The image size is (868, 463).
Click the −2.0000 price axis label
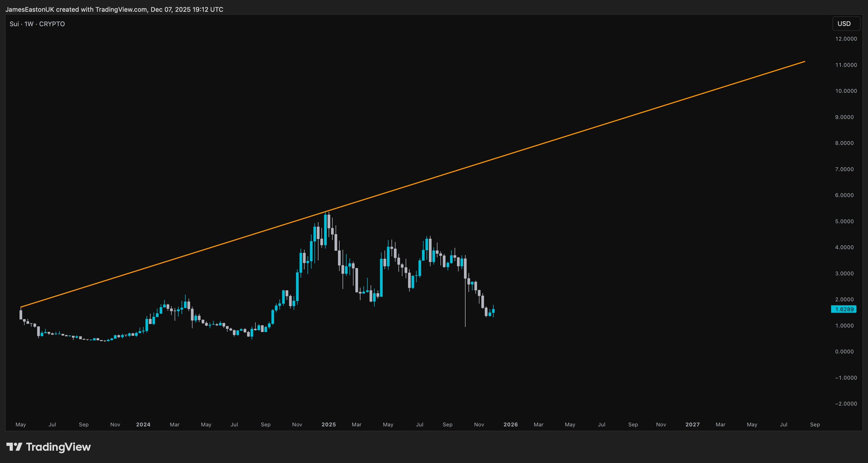click(x=846, y=404)
